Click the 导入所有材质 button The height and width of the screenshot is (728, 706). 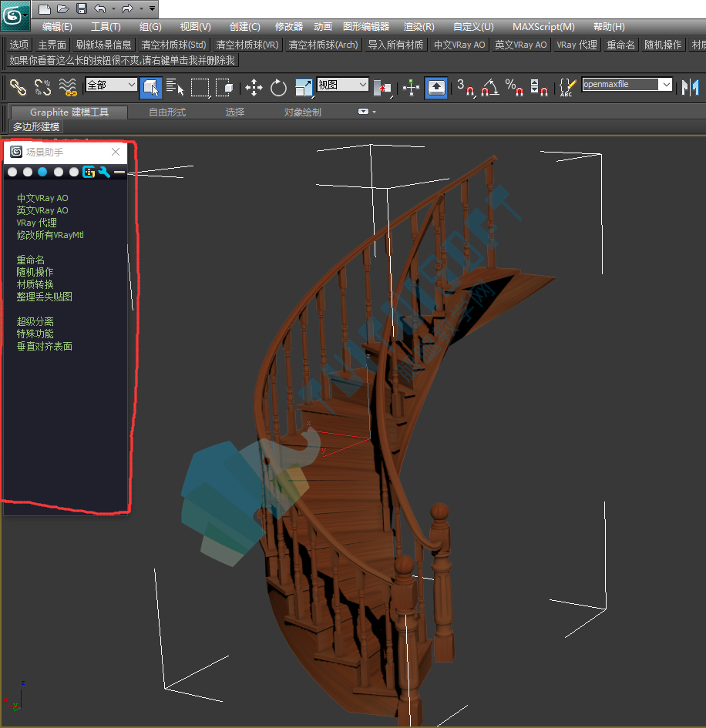point(395,45)
